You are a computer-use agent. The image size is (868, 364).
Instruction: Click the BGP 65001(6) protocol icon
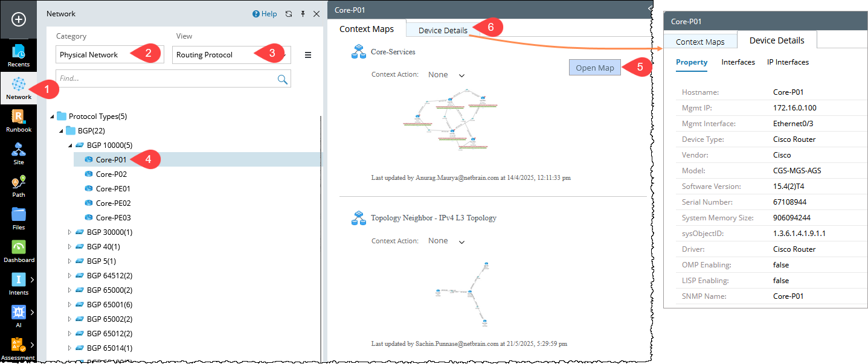pos(79,304)
